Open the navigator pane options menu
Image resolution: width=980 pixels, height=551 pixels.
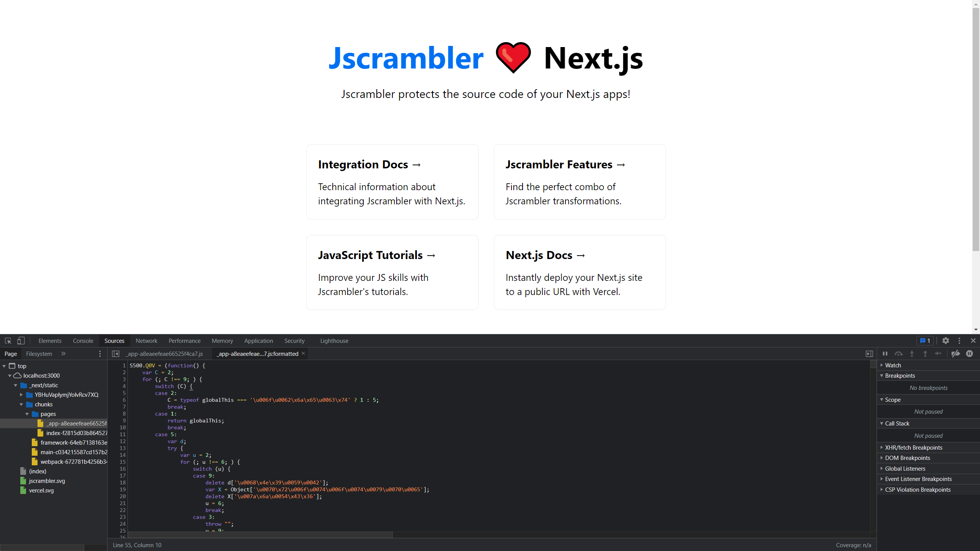pos(100,354)
